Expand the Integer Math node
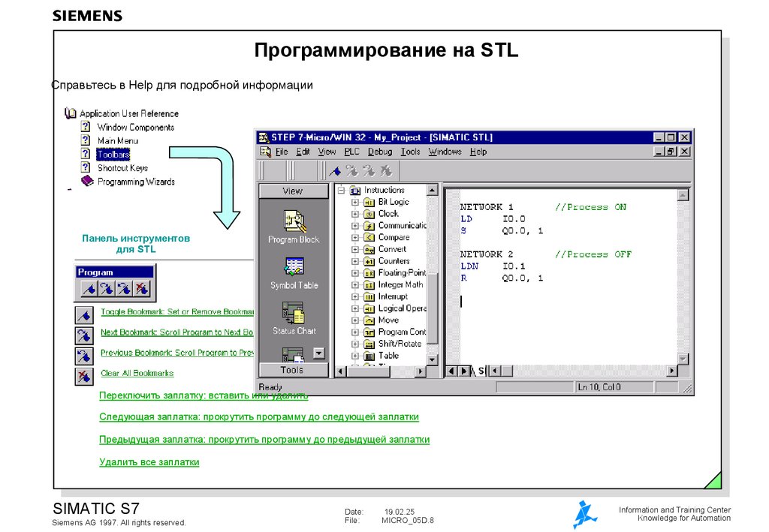769x532 pixels. point(355,284)
